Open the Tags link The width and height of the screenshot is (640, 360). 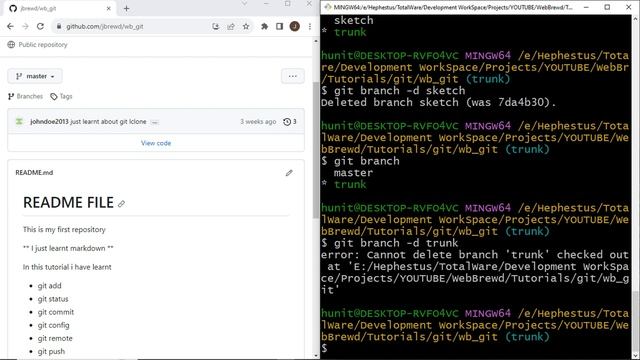click(61, 96)
